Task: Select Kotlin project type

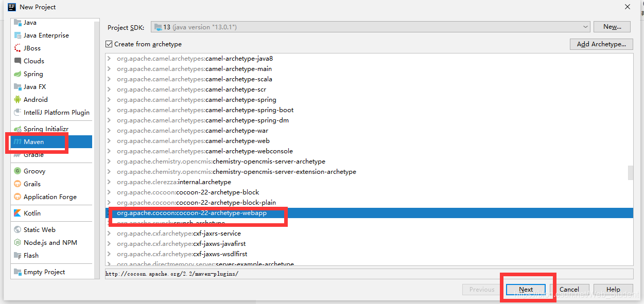Action: point(51,213)
